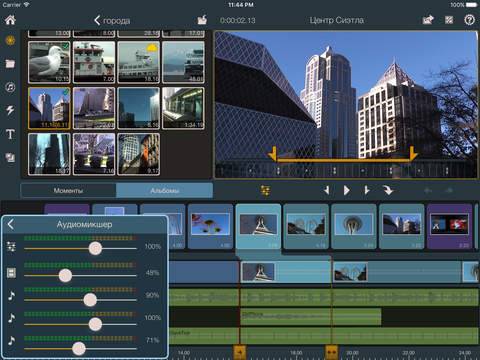This screenshot has height=360, width=480.
Task: Switch to the Альбомы tab
Action: (164, 191)
